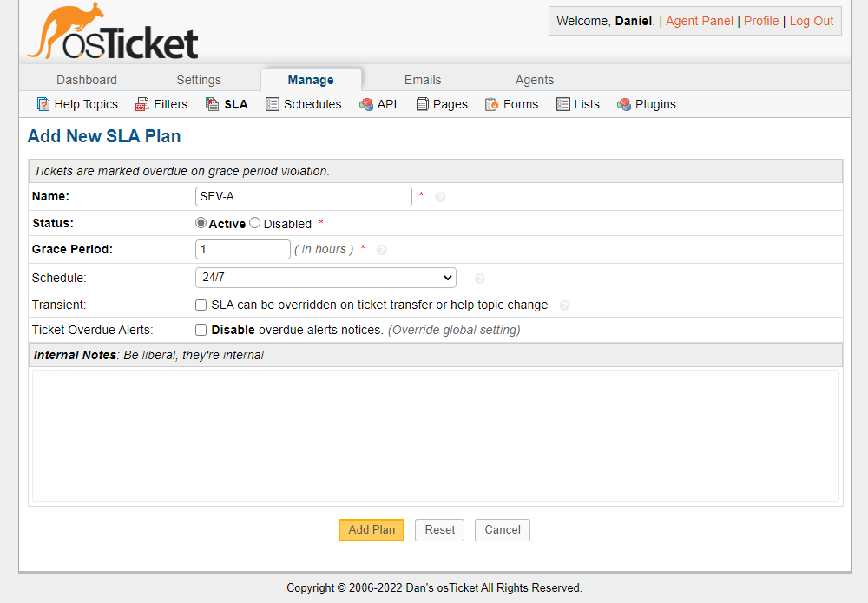This screenshot has width=868, height=603.
Task: Show help tip beside Schedule dropdown
Action: coord(480,279)
